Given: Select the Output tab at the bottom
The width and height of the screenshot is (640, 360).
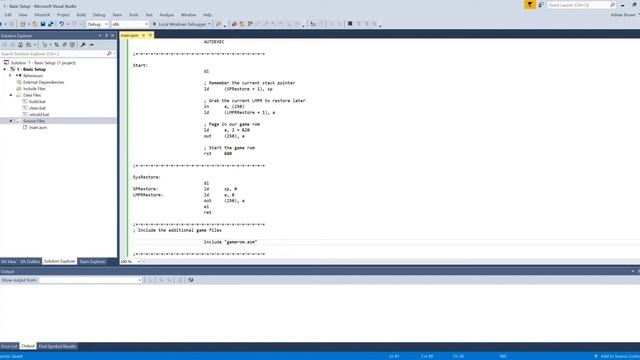Looking at the screenshot, I should pyautogui.click(x=28, y=346).
